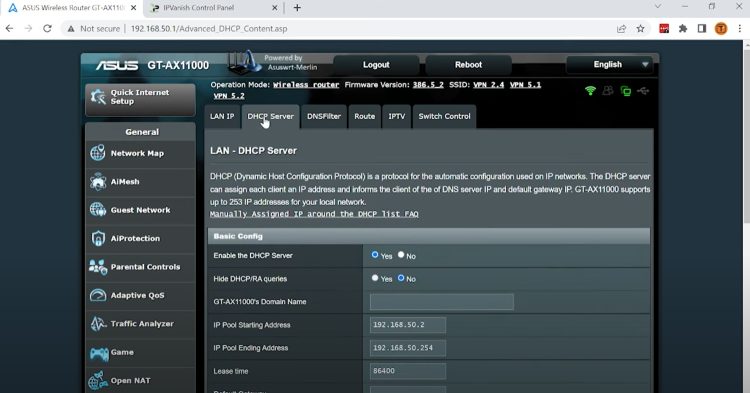This screenshot has height=393, width=750.
Task: Click the USB status icon
Action: (643, 90)
